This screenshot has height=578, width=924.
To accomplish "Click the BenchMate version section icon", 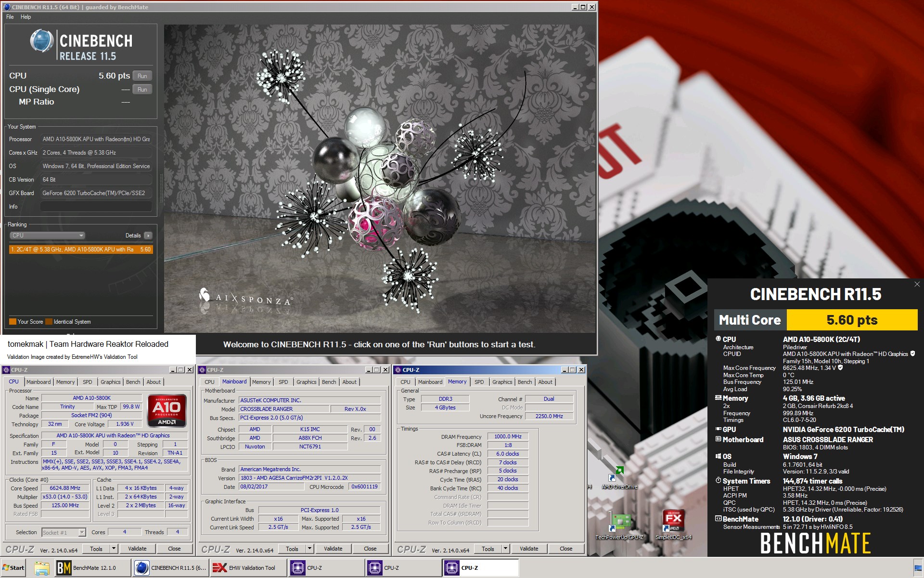I will coord(718,519).
